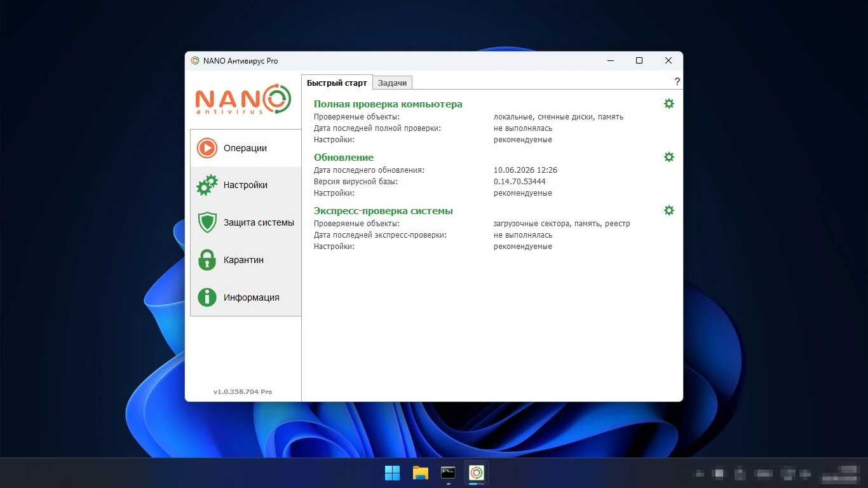Open File Explorer from the taskbar

(421, 473)
